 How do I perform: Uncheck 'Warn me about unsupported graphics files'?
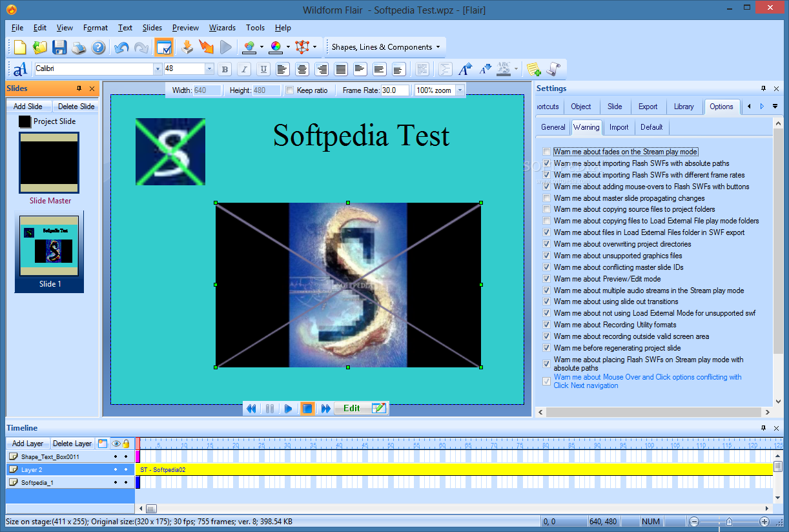point(547,256)
